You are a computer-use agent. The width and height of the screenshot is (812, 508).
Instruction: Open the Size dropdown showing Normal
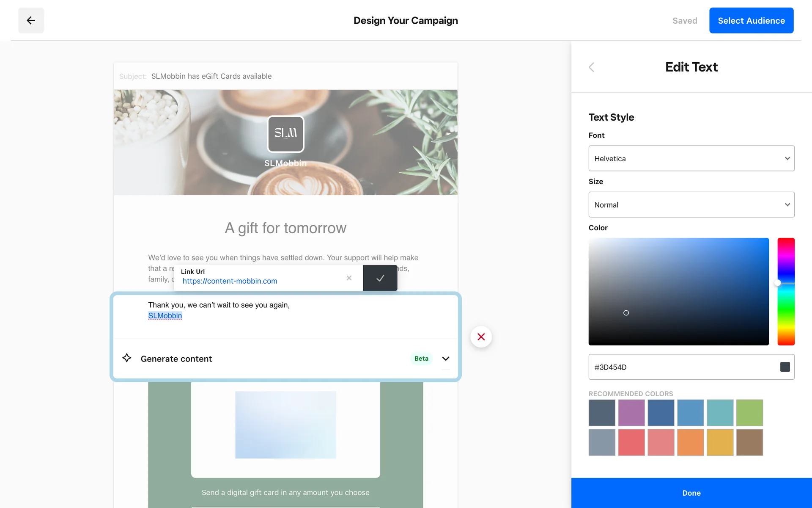click(691, 204)
